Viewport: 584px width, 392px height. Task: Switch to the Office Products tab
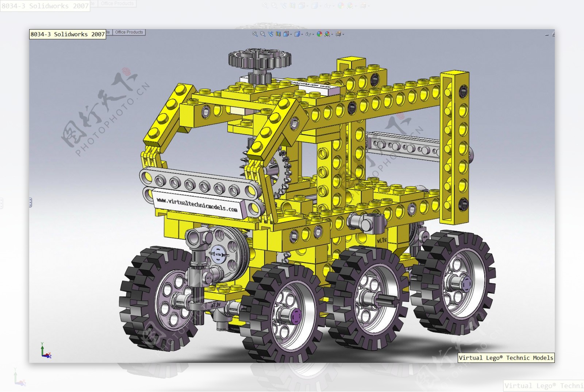click(129, 32)
